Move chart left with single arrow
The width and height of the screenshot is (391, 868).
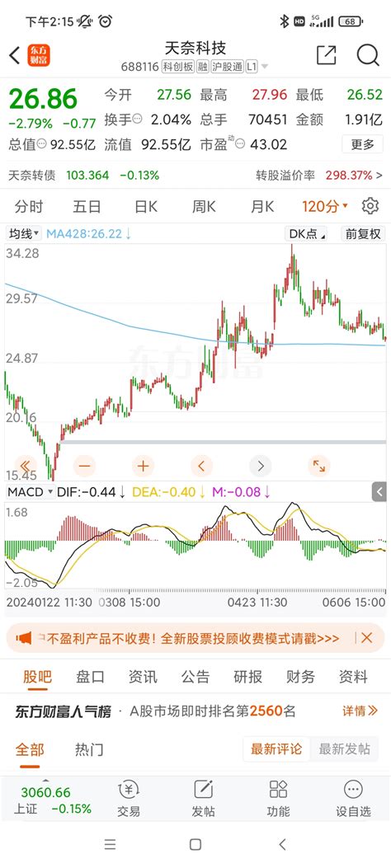[x=201, y=466]
